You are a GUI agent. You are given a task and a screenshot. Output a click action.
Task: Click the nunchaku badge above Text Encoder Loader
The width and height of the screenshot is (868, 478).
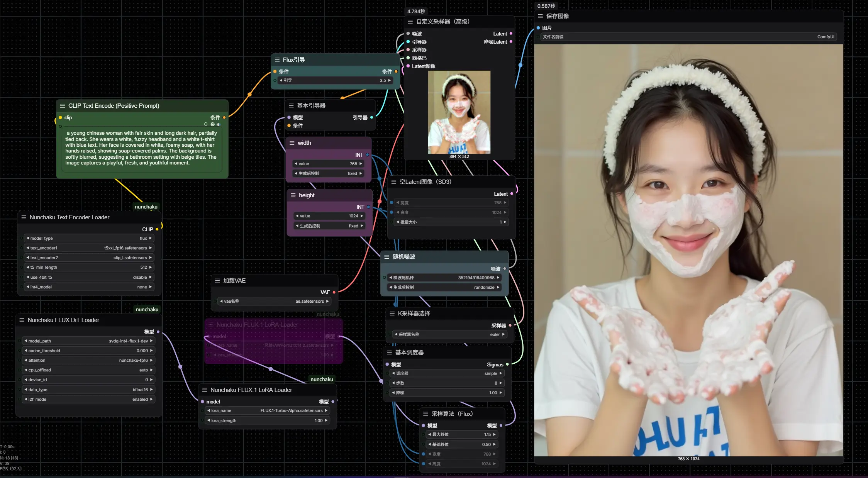tap(146, 207)
